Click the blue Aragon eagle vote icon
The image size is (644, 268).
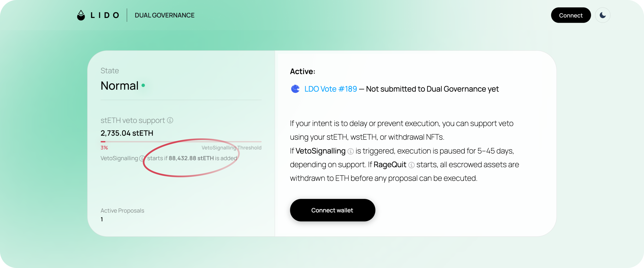[x=295, y=89]
